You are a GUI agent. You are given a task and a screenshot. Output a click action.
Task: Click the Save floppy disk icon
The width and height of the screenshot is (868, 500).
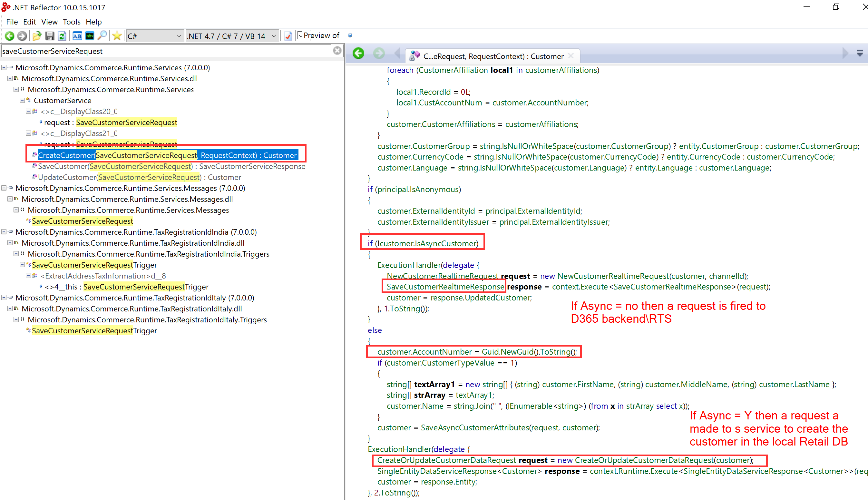click(x=50, y=36)
